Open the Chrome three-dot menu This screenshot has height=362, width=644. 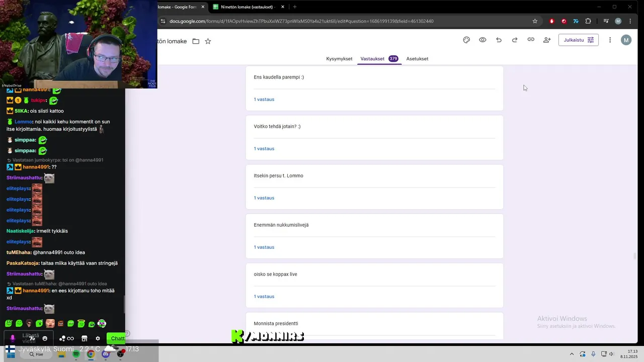[630, 21]
